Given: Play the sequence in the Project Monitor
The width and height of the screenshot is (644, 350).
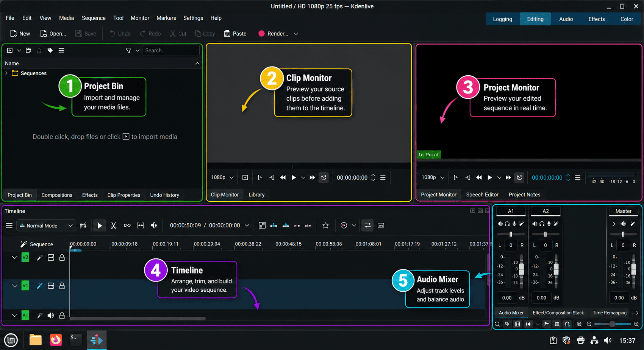Looking at the screenshot, I should pyautogui.click(x=489, y=177).
